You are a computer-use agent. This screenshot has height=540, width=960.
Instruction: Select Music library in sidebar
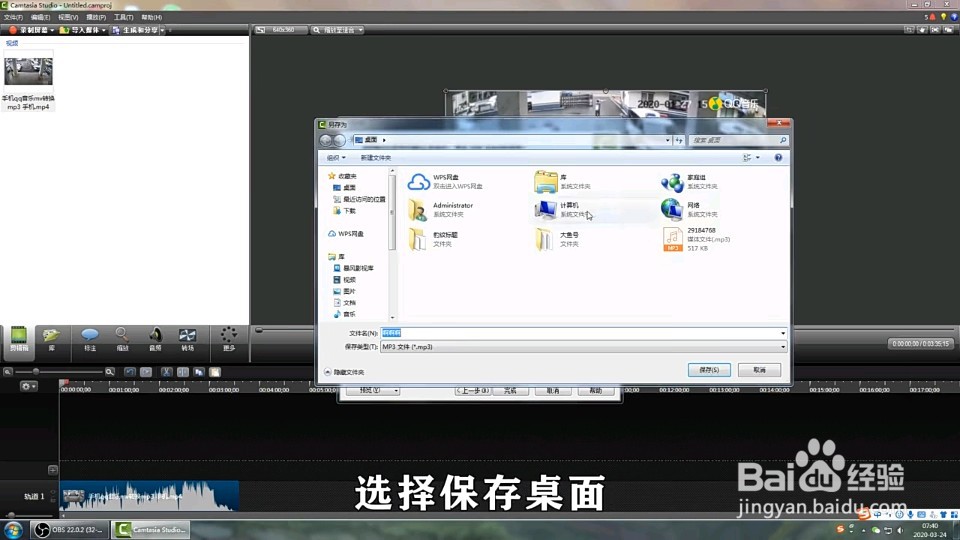click(x=345, y=314)
